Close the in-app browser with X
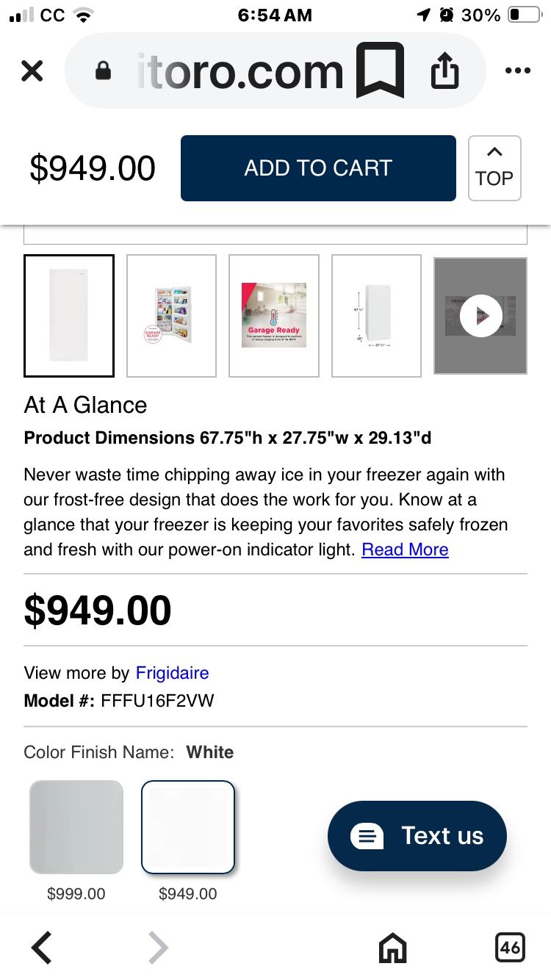 [32, 71]
